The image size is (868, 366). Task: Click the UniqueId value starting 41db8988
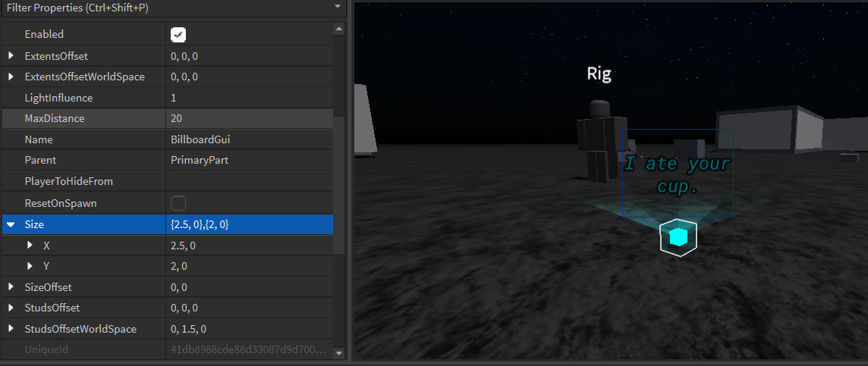click(x=249, y=349)
